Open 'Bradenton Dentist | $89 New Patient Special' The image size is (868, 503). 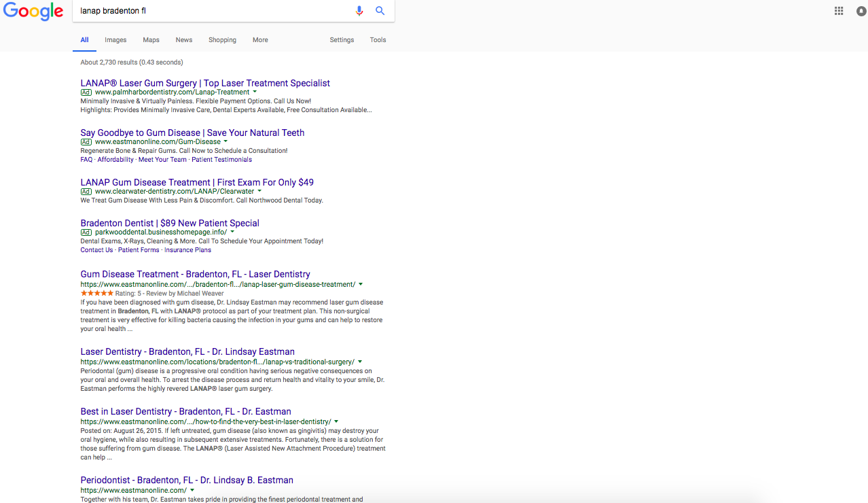170,223
